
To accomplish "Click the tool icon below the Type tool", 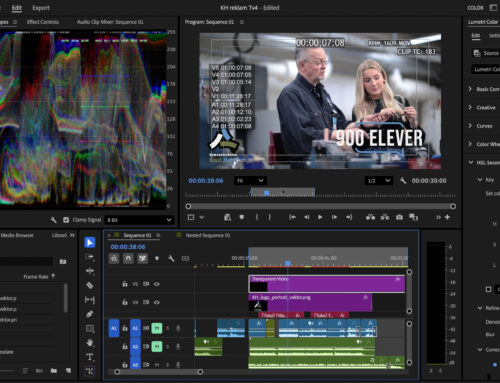I will pyautogui.click(x=90, y=371).
